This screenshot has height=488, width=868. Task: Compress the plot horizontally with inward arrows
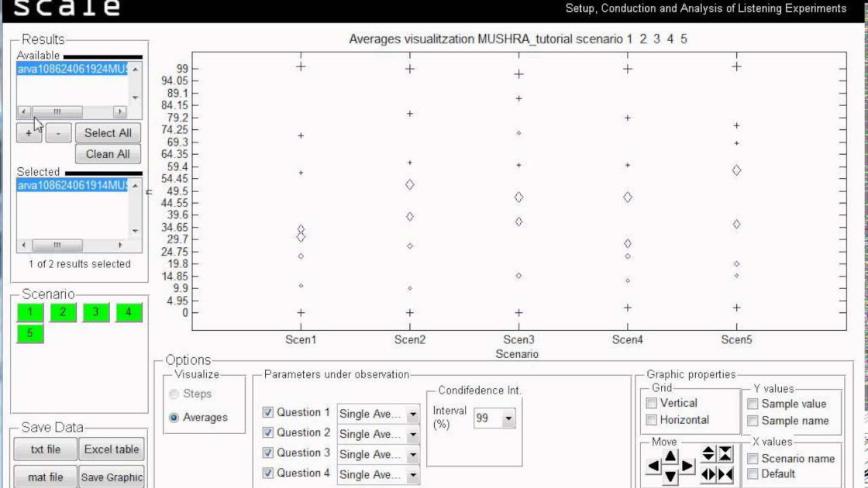point(725,474)
